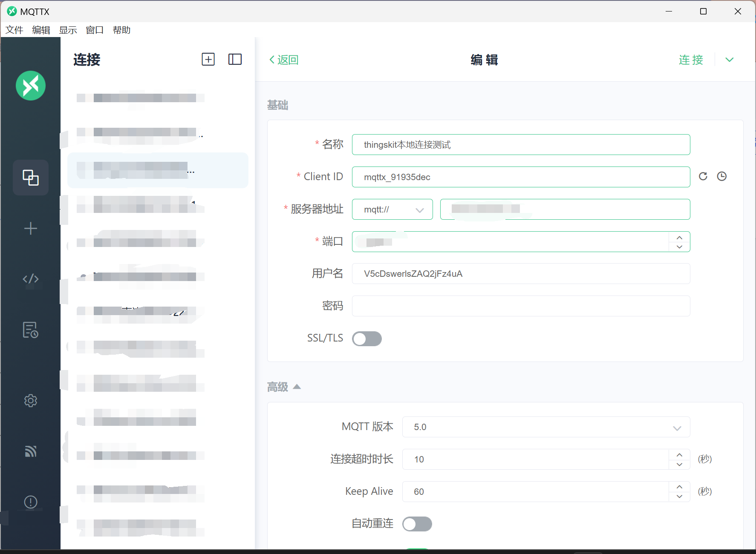This screenshot has width=756, height=554.
Task: Click the MQTTX logo in sidebar
Action: pos(31,86)
